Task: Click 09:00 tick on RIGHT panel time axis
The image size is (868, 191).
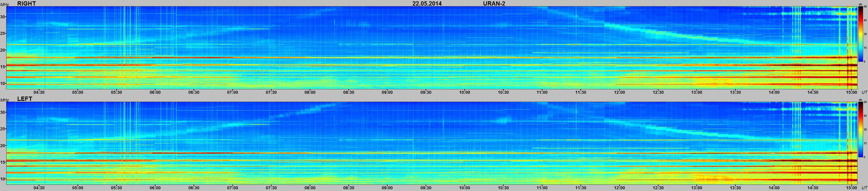Action: coord(387,92)
